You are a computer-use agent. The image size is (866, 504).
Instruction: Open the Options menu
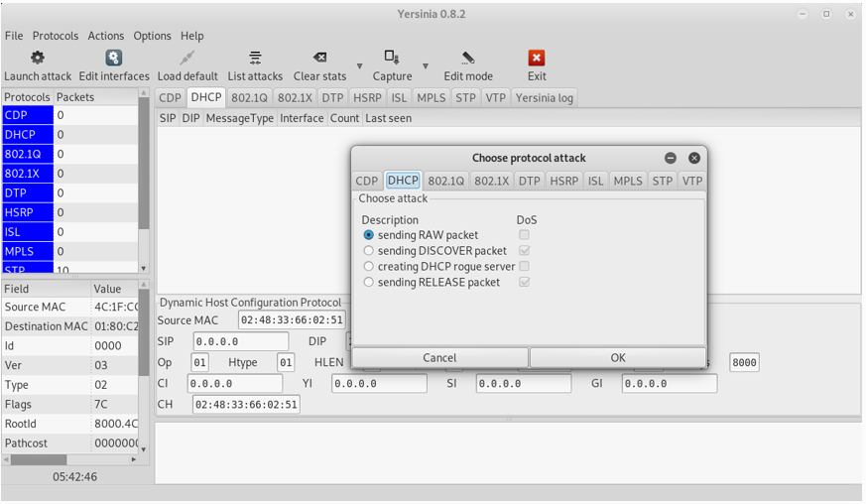(152, 36)
